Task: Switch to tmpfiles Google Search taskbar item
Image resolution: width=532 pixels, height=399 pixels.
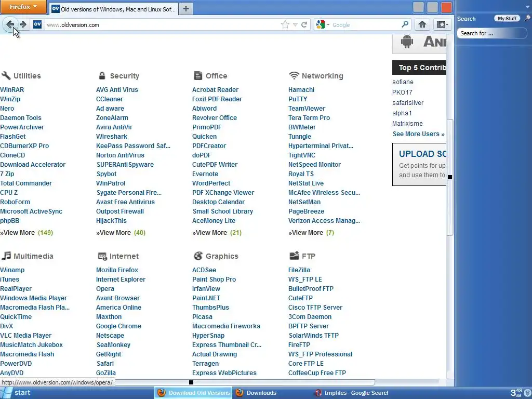Action: [351, 393]
